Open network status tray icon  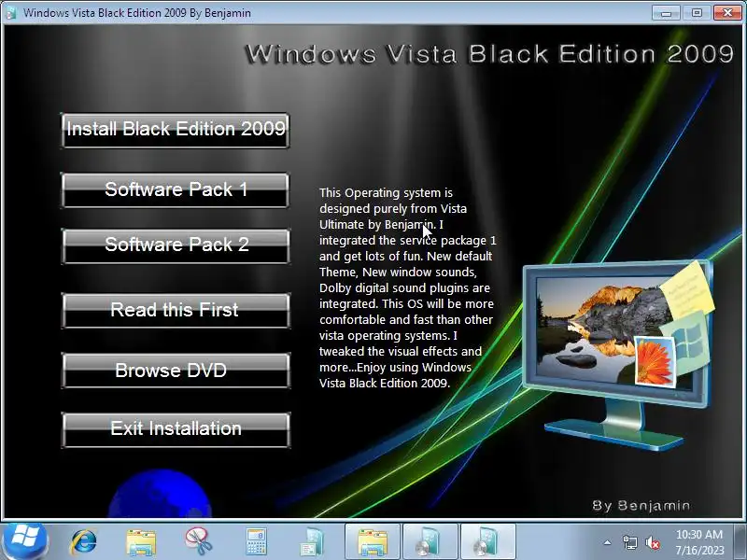pos(629,542)
